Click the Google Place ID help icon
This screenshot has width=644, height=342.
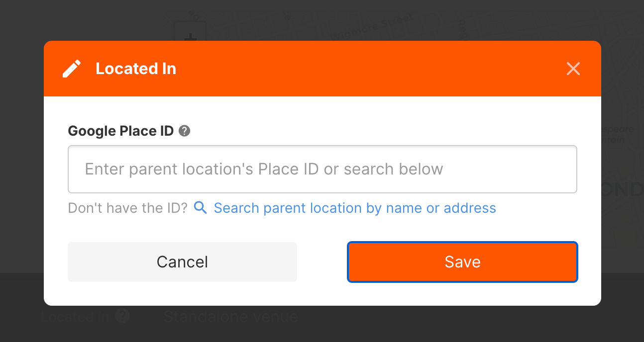[185, 131]
